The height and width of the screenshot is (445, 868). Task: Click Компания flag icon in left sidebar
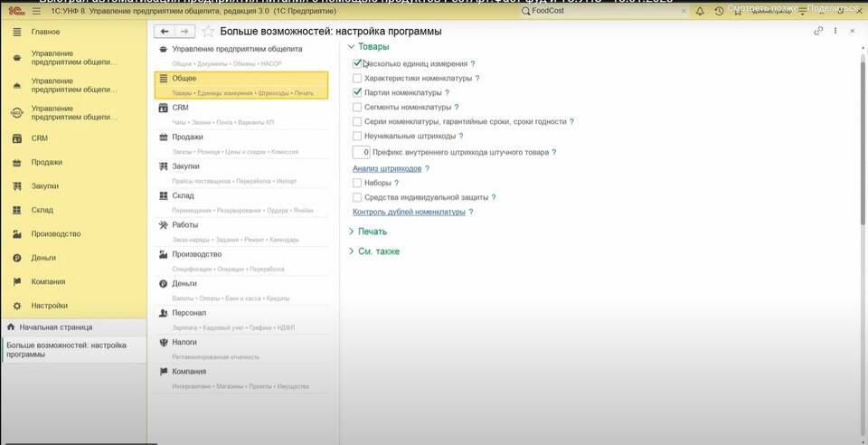pos(17,281)
